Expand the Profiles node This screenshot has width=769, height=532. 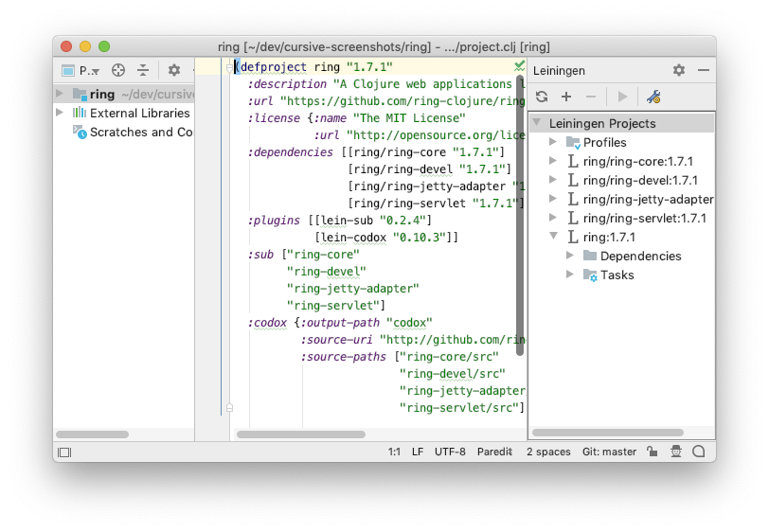[553, 142]
